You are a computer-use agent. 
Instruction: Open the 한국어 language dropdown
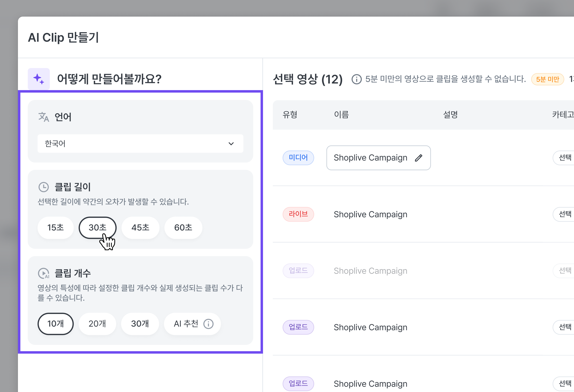click(x=140, y=144)
